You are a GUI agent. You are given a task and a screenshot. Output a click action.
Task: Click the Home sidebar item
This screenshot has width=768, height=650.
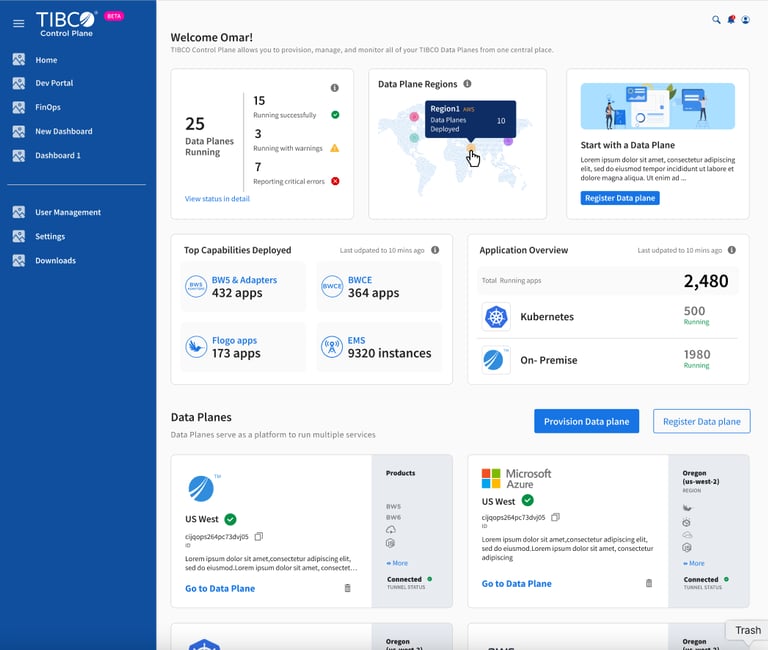tap(46, 60)
